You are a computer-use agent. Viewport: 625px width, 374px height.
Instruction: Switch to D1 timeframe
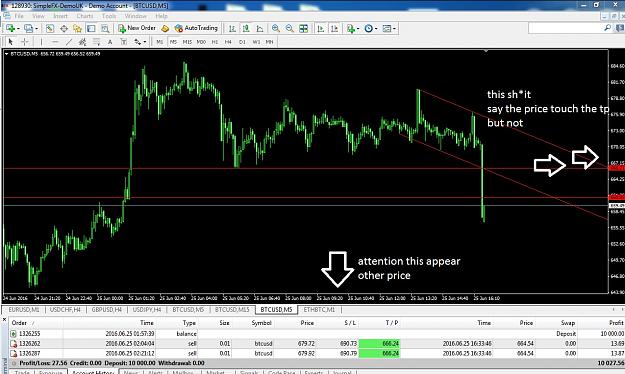(242, 41)
